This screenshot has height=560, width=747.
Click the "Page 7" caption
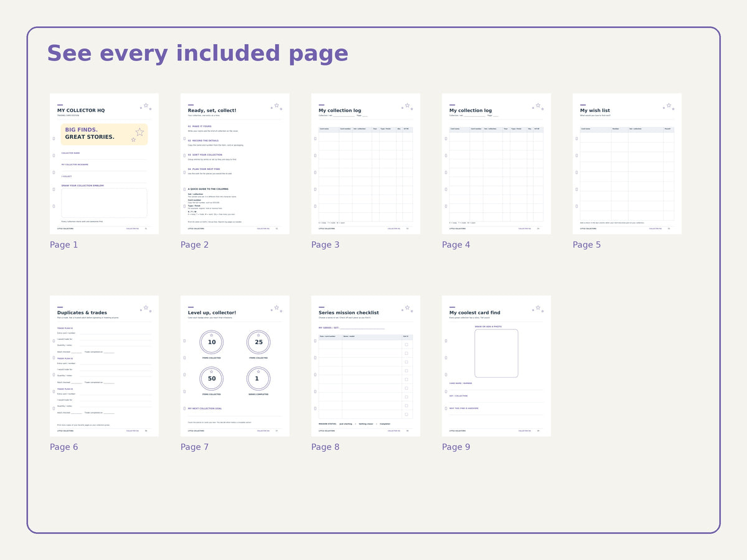(195, 447)
